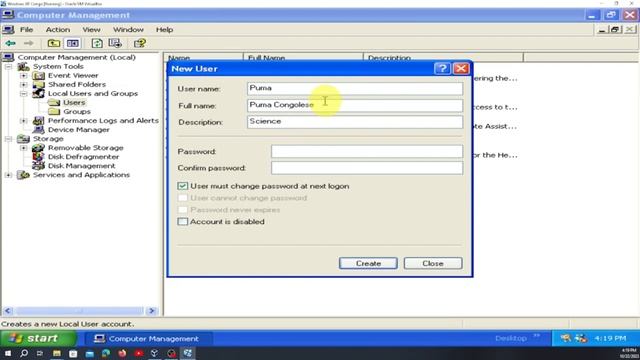Check the "Account is disabled" checkbox
The width and height of the screenshot is (640, 360).
[182, 222]
